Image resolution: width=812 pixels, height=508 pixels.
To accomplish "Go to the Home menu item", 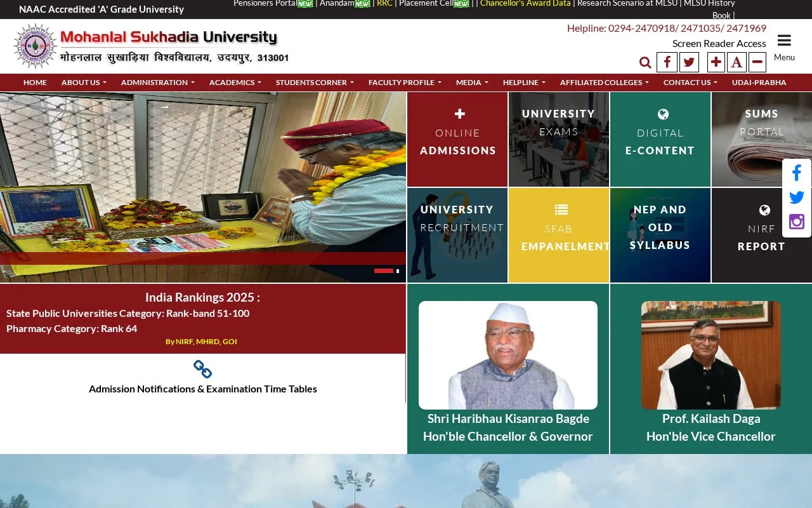I will (x=35, y=83).
